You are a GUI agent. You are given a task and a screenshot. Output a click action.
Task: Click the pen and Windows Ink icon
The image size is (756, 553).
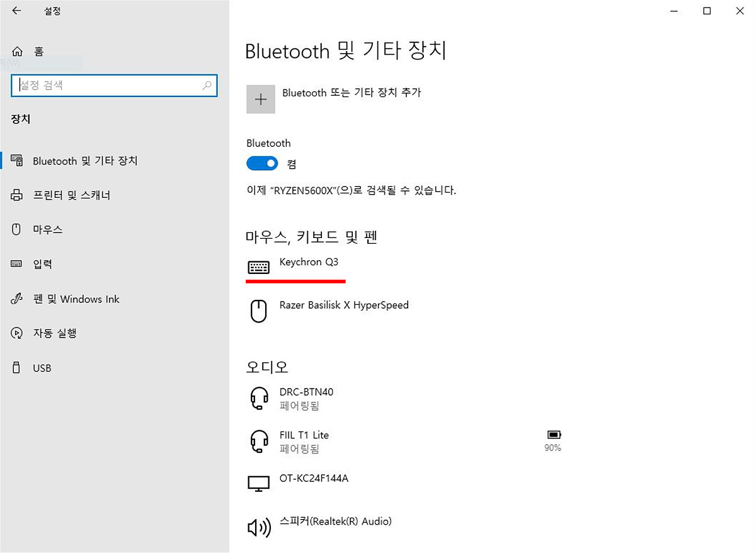[17, 299]
